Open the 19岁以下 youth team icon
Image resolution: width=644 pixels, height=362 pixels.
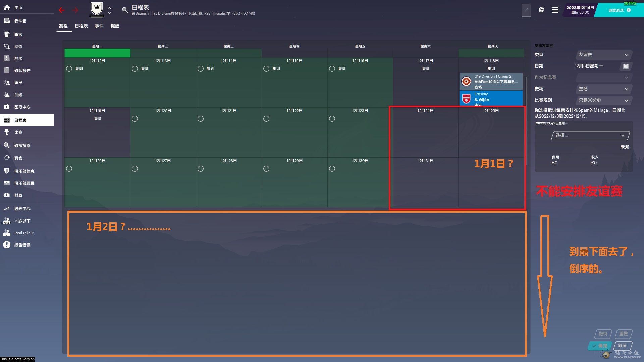(7, 221)
